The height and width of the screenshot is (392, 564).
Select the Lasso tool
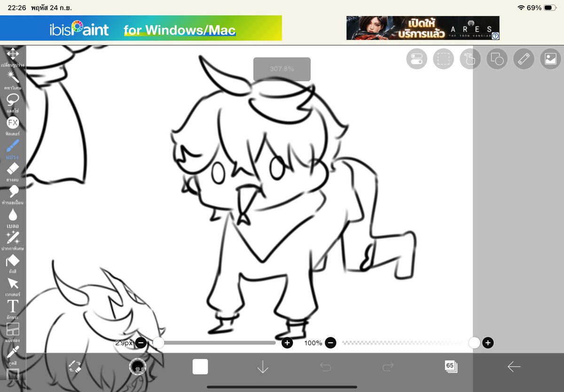tap(13, 100)
